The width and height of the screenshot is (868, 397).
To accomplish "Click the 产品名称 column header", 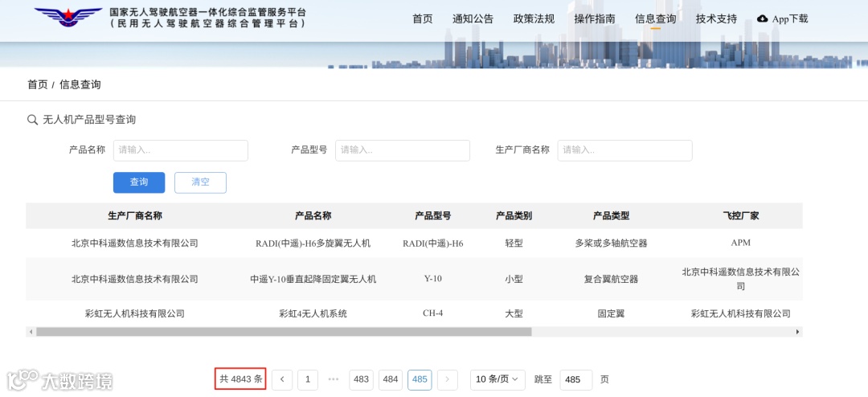I will click(x=313, y=216).
